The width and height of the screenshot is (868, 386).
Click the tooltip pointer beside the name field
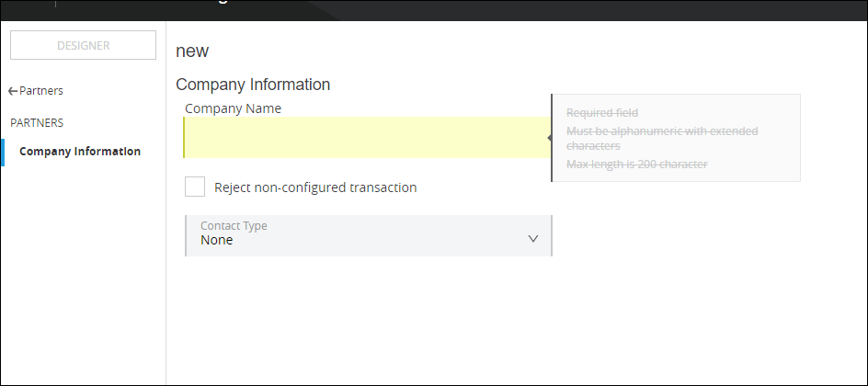pyautogui.click(x=549, y=138)
